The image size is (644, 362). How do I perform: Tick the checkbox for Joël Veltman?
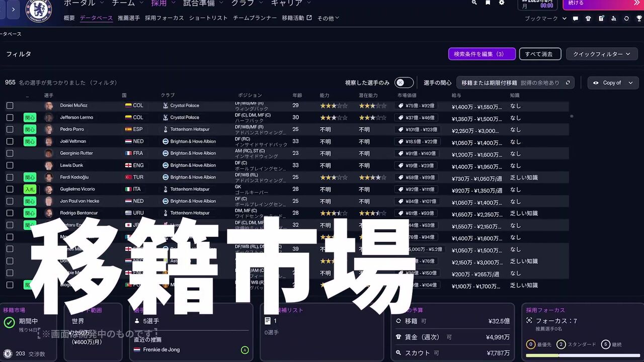coord(10,141)
